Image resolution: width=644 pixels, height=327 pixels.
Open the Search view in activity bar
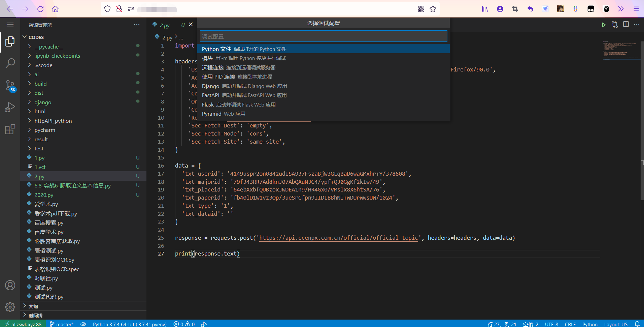pyautogui.click(x=10, y=63)
